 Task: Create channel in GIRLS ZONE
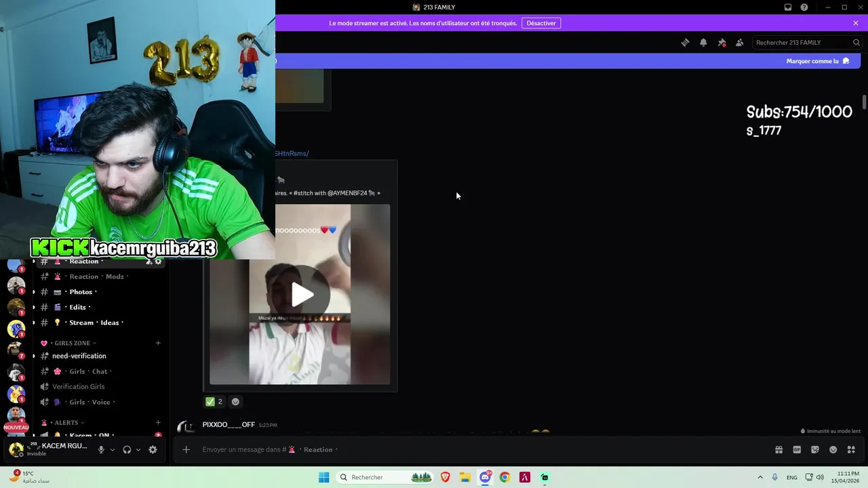pyautogui.click(x=158, y=343)
